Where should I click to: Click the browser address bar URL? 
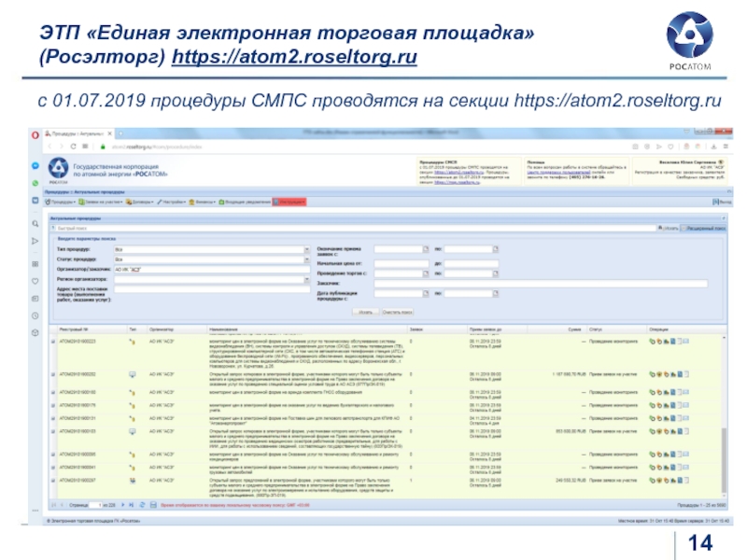(157, 147)
